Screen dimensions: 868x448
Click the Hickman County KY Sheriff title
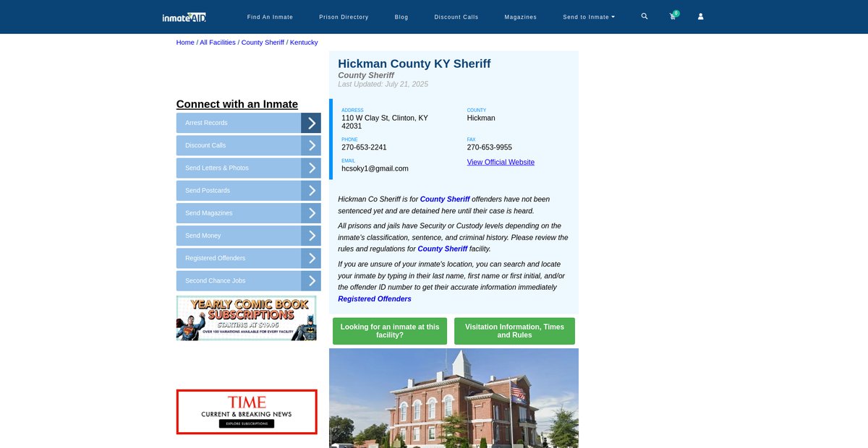(414, 64)
